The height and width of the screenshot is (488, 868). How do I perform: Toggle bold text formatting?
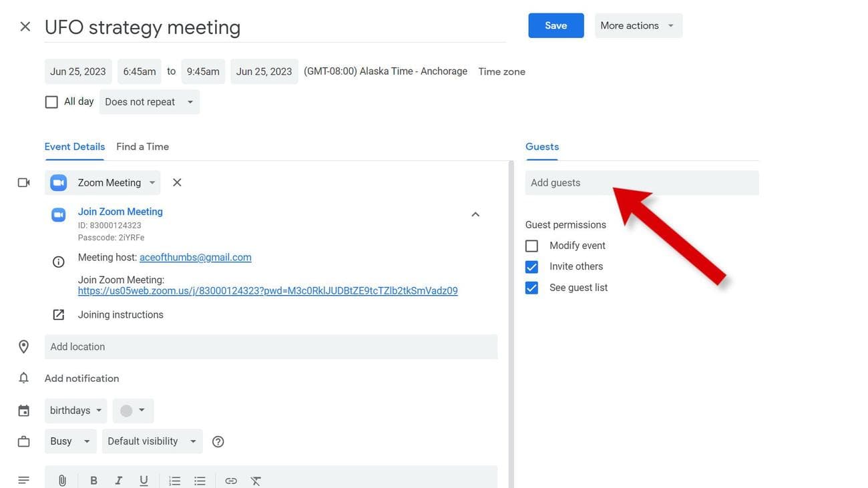[x=93, y=481]
